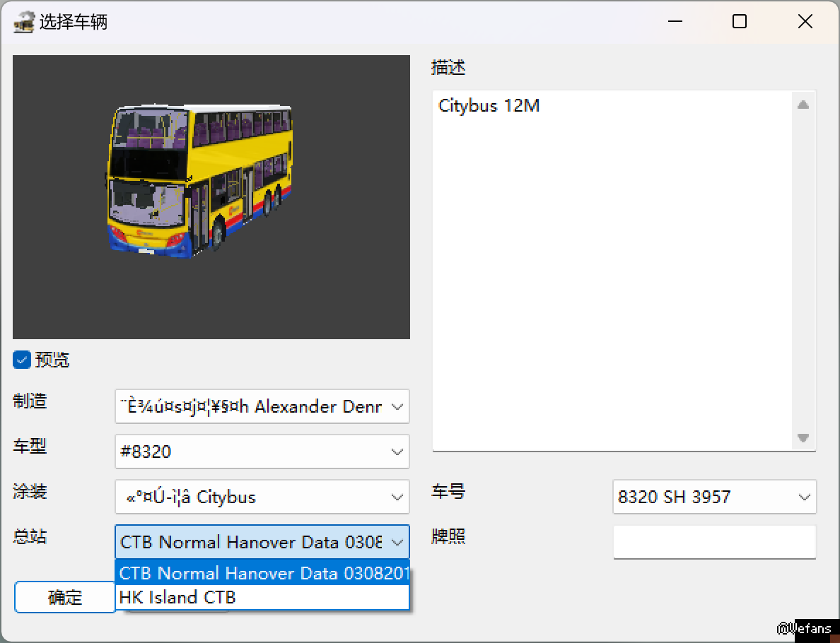Maximize the 选择车辆 window
The width and height of the screenshot is (840, 643).
pyautogui.click(x=740, y=21)
